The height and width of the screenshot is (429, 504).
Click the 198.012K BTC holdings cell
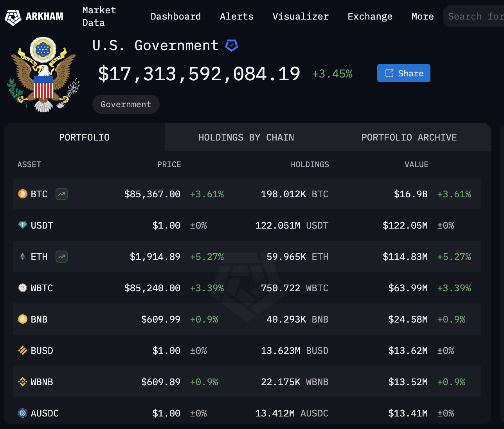(295, 194)
